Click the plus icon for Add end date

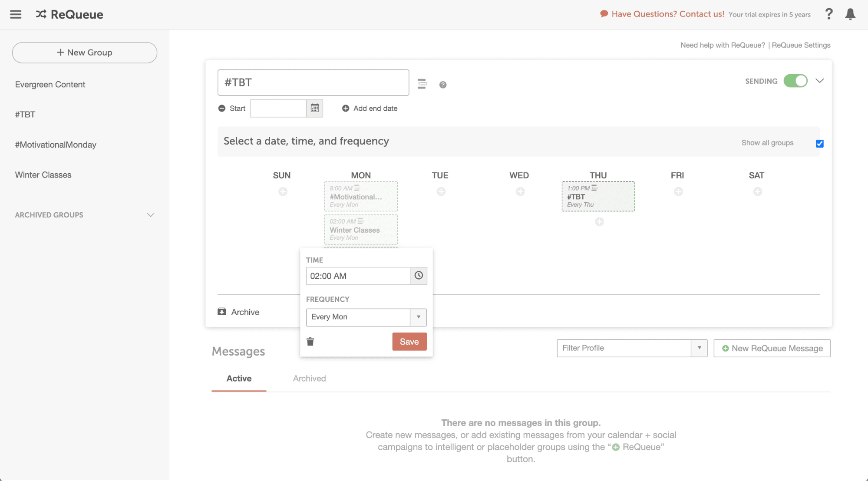[346, 108]
